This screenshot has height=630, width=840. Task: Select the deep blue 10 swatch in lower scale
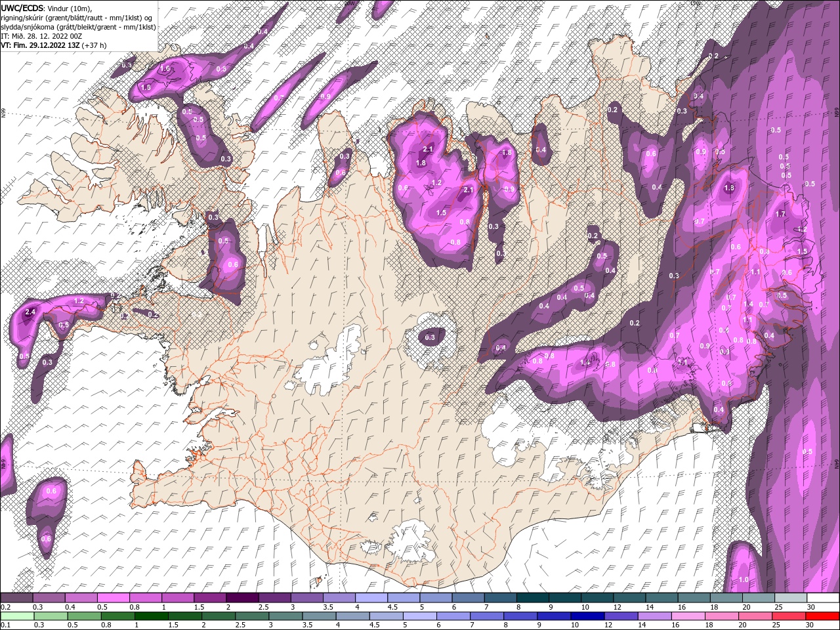pyautogui.click(x=587, y=616)
